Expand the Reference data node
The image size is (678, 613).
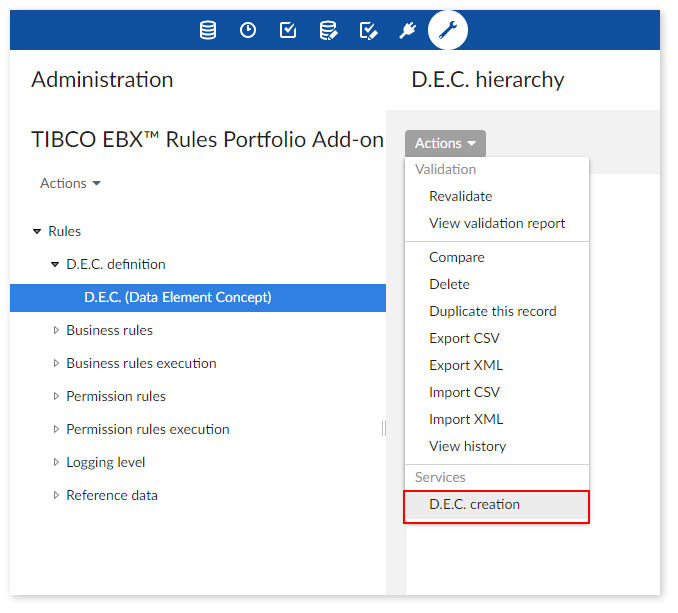(56, 495)
